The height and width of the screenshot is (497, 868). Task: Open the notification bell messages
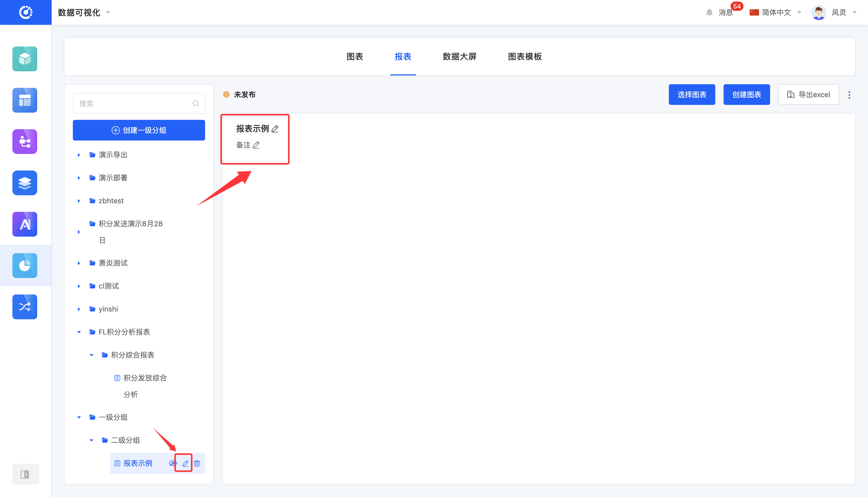point(709,12)
